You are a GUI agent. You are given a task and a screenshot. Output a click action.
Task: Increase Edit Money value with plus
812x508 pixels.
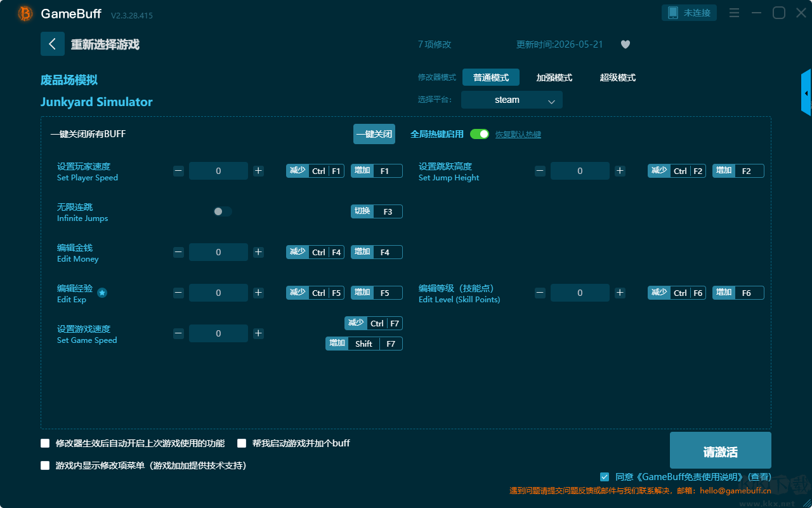(x=258, y=252)
